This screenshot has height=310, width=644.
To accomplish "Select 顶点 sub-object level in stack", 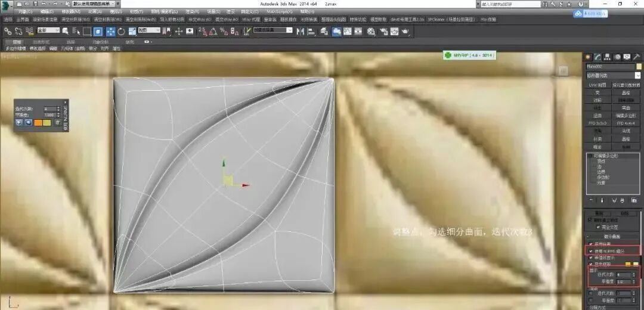I will click(600, 162).
